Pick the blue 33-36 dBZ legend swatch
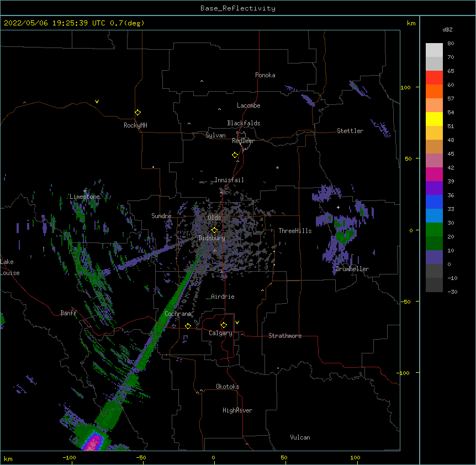The width and height of the screenshot is (476, 465). pos(434,202)
